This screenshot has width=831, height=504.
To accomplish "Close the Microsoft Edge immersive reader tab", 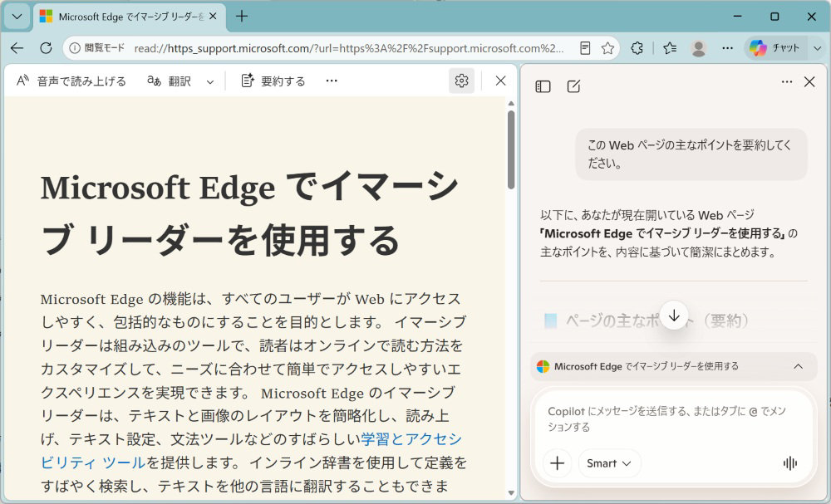I will pyautogui.click(x=213, y=17).
